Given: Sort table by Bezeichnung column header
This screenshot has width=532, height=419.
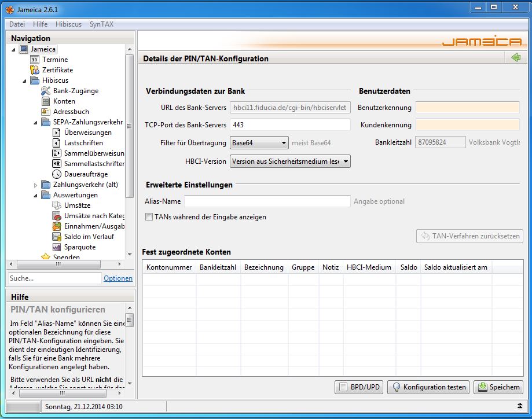Looking at the screenshot, I should pos(264,267).
